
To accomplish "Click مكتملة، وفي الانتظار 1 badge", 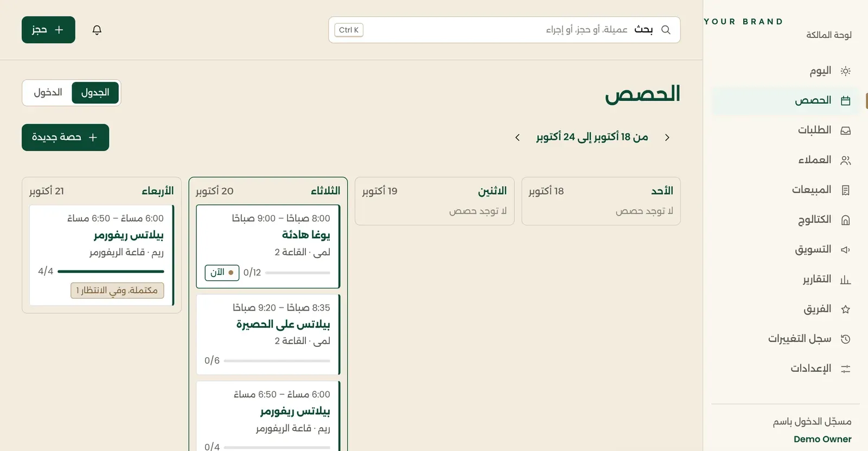I will click(x=117, y=291).
